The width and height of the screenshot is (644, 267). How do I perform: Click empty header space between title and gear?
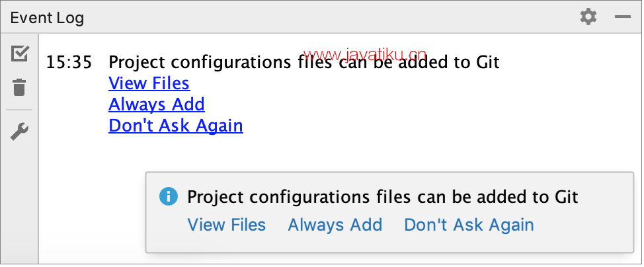click(329, 17)
